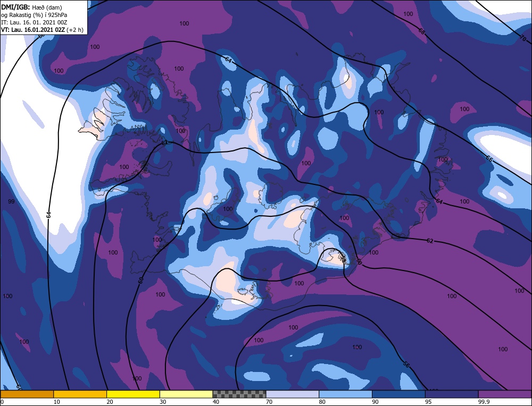532x406 pixels.
Task: Click the dark orange 0–10 legend swatch
Action: (27, 394)
